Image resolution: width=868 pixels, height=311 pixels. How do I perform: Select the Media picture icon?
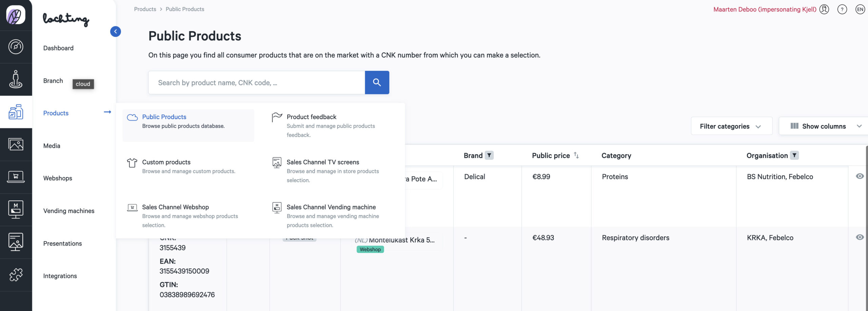tap(16, 144)
